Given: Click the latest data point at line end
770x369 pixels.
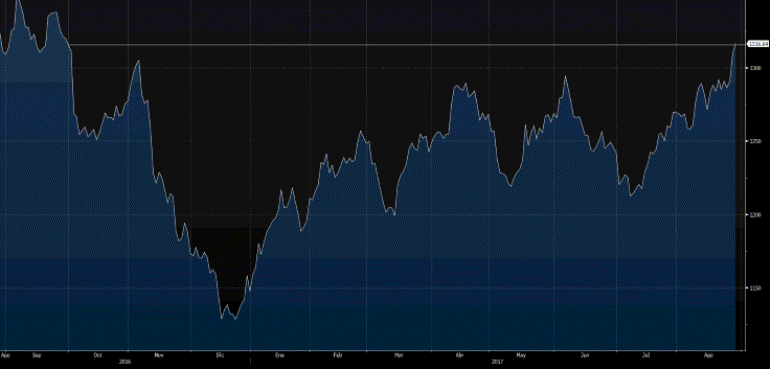Looking at the screenshot, I should (735, 44).
